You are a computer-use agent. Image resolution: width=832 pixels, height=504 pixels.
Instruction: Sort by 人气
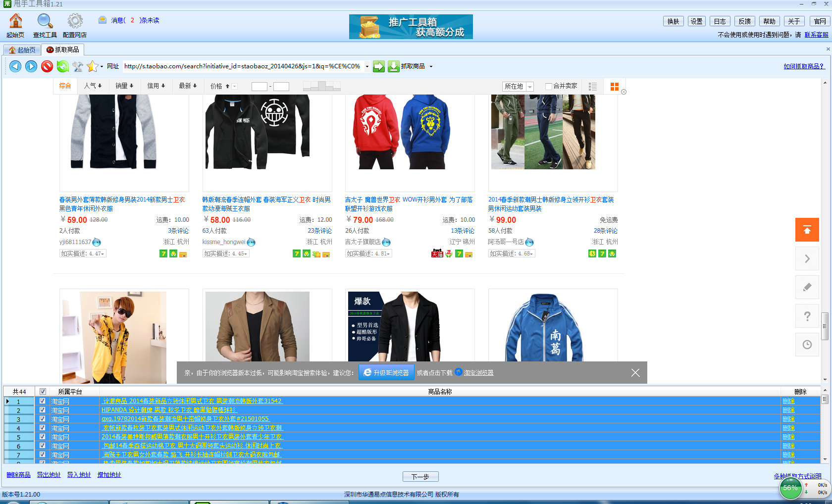click(93, 86)
